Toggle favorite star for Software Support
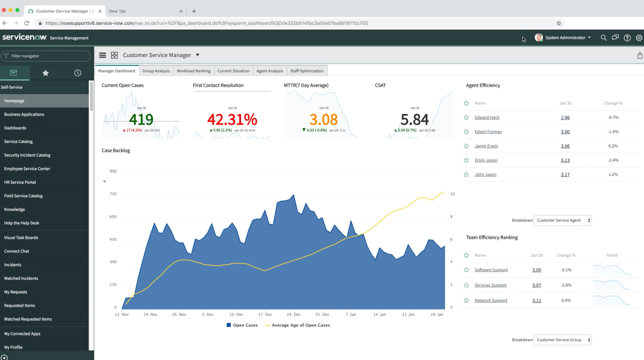The height and width of the screenshot is (360, 644). (466, 270)
